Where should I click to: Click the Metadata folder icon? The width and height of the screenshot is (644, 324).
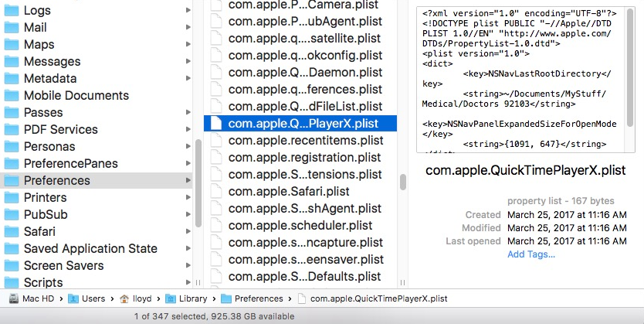coord(11,78)
